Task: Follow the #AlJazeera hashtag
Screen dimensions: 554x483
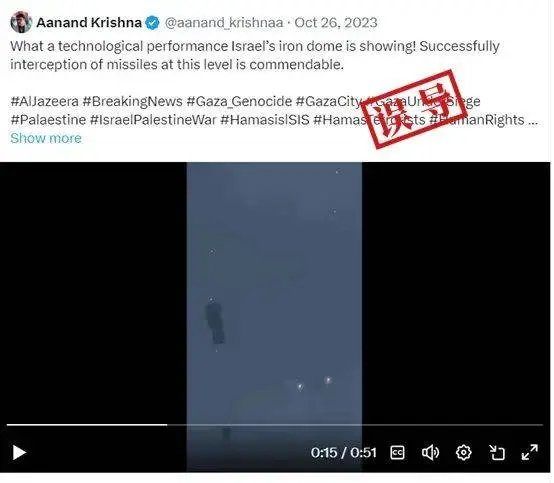Action: pyautogui.click(x=45, y=101)
